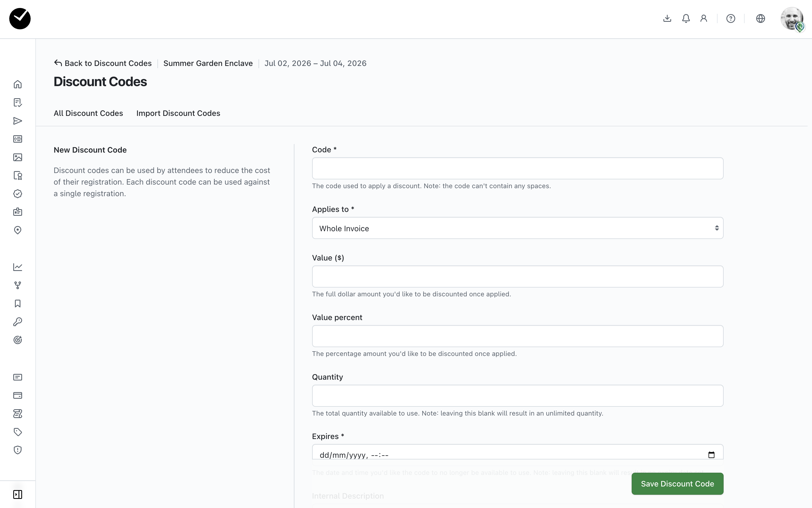
Task: Open the analytics line chart icon
Action: pyautogui.click(x=17, y=267)
